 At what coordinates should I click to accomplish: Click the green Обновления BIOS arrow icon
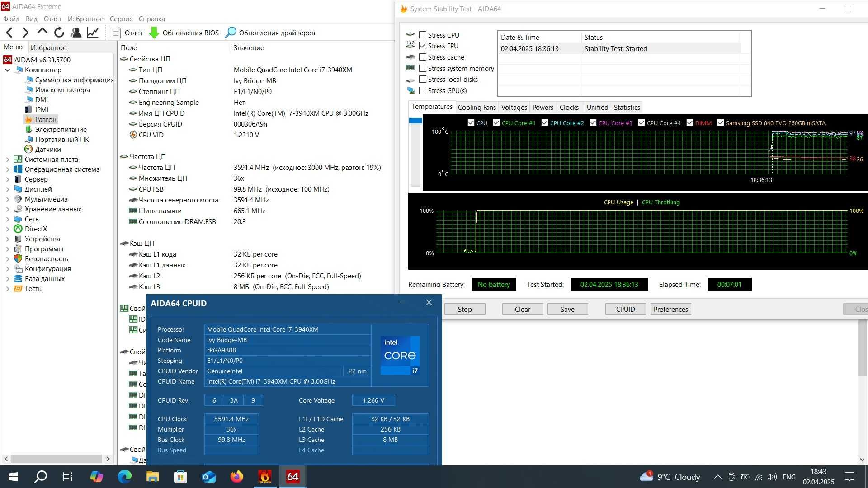pyautogui.click(x=154, y=33)
